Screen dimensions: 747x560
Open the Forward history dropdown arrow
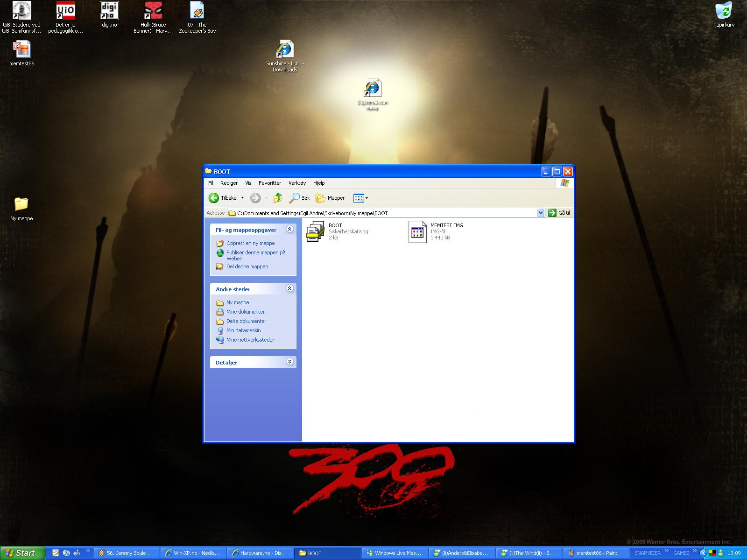tap(266, 198)
